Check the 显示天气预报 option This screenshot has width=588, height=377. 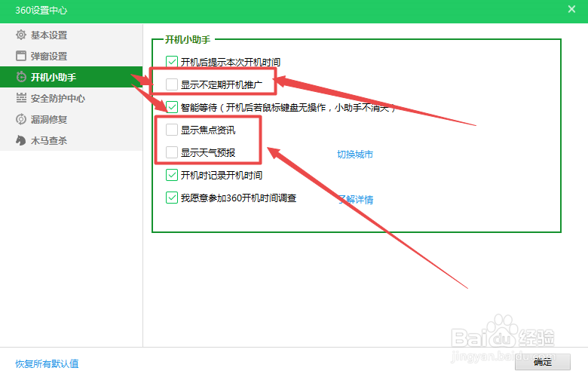tap(172, 152)
